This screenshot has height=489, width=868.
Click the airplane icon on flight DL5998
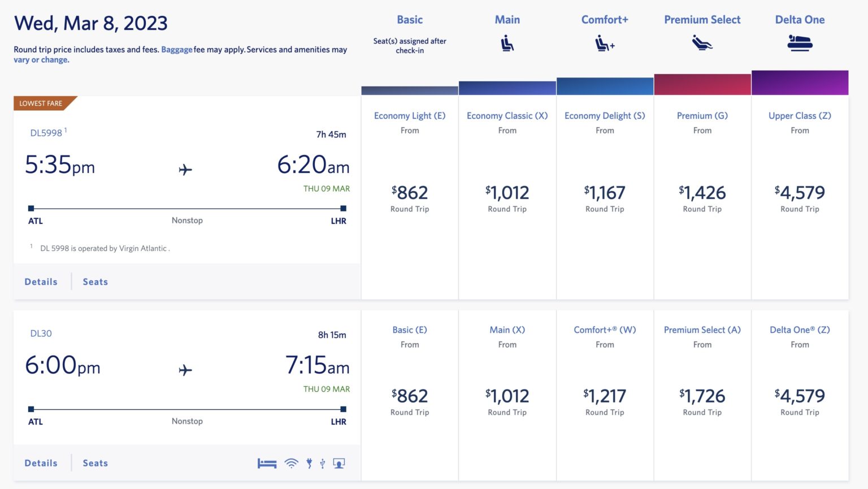pyautogui.click(x=186, y=170)
